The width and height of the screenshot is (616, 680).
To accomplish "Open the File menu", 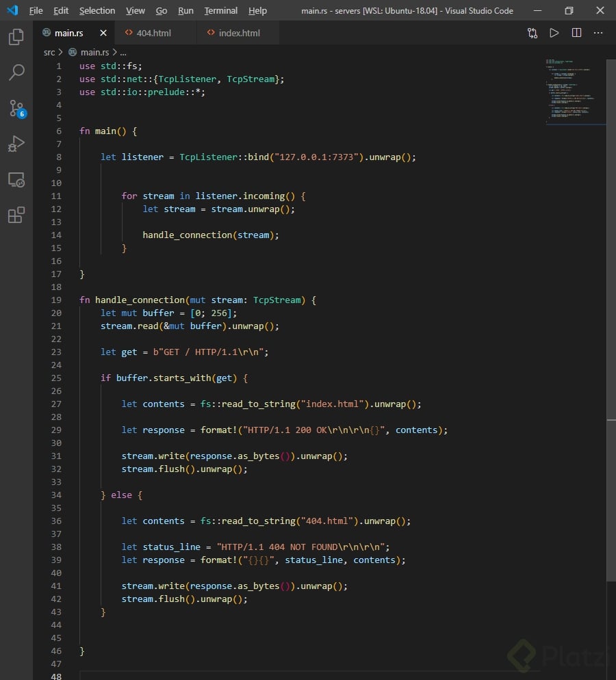I will pos(36,11).
